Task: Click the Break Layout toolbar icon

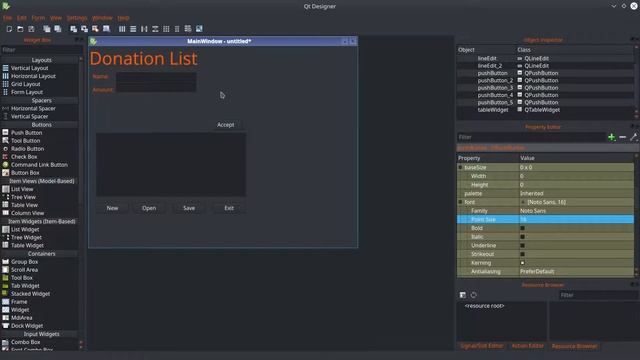Action: pyautogui.click(x=188, y=29)
